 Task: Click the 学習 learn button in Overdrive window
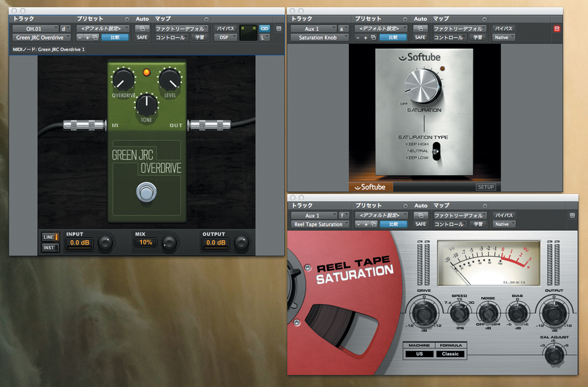coord(200,37)
